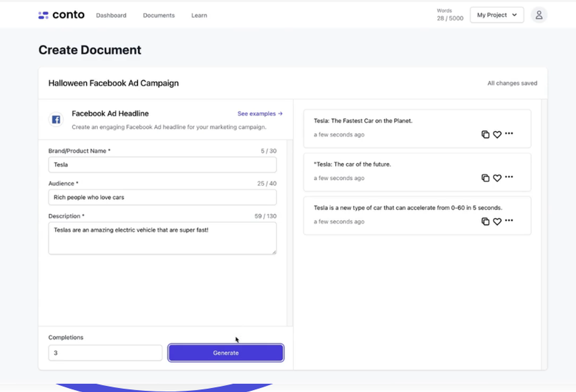Expand the My Project dropdown

[x=497, y=15]
